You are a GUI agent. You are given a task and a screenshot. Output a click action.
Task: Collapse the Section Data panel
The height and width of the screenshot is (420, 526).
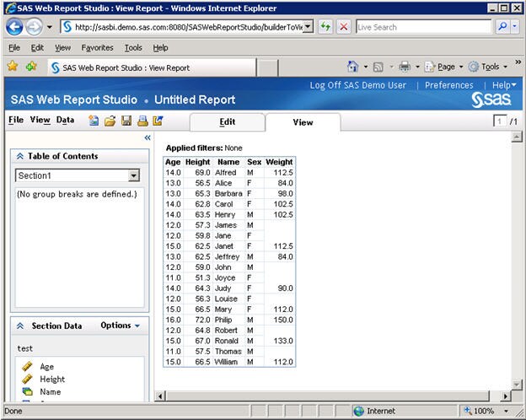coord(20,326)
